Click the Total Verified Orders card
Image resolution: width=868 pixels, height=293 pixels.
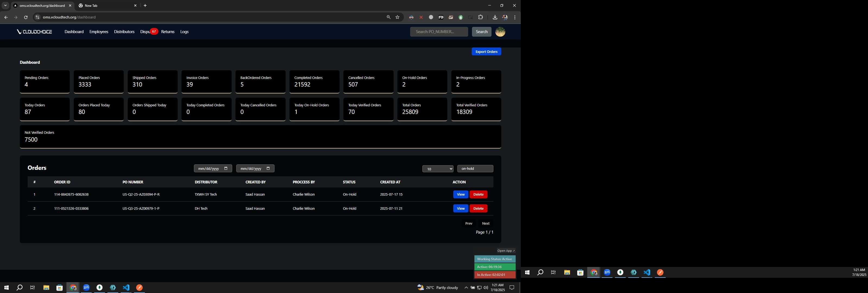tap(476, 109)
